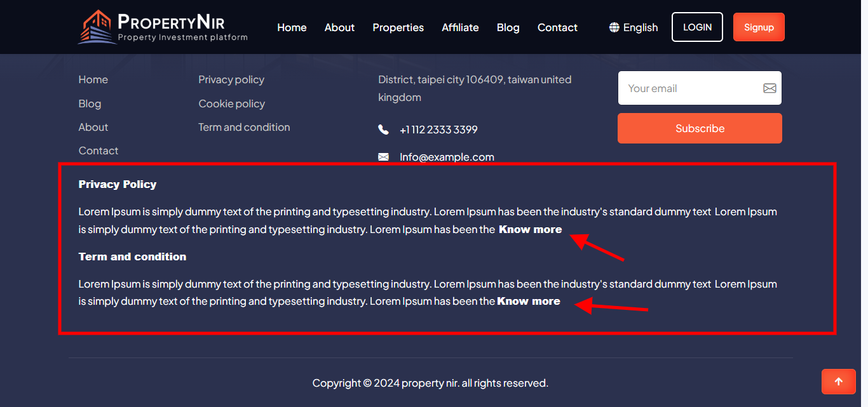This screenshot has height=407, width=868.
Task: Click the envelope icon in email field
Action: [769, 88]
